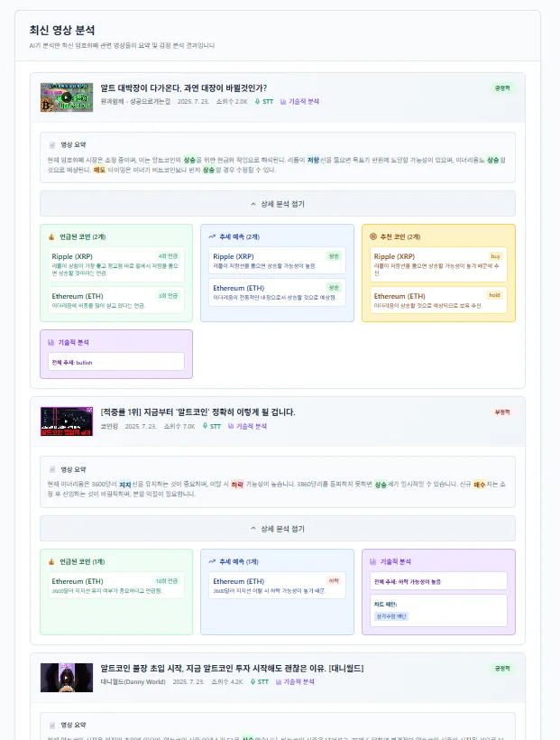560x740 pixels.
Task: Click bar chart icon in second card's purple 기술적 분석 panel
Action: (x=373, y=561)
